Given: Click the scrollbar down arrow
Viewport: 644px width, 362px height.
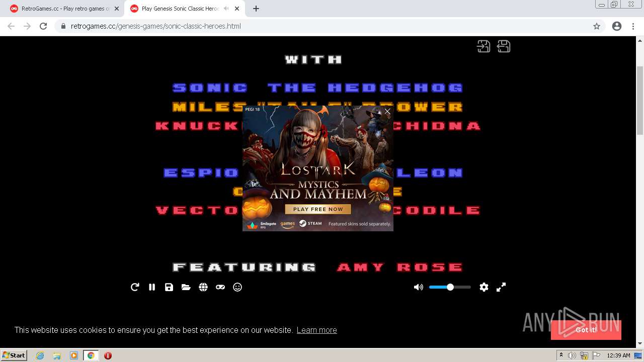Looking at the screenshot, I should tap(640, 344).
